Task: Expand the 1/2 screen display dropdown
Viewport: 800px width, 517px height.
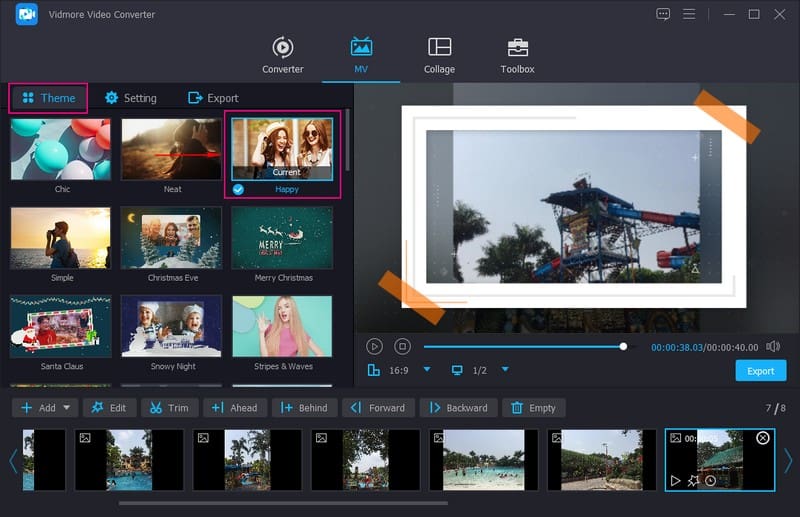Action: pyautogui.click(x=505, y=370)
